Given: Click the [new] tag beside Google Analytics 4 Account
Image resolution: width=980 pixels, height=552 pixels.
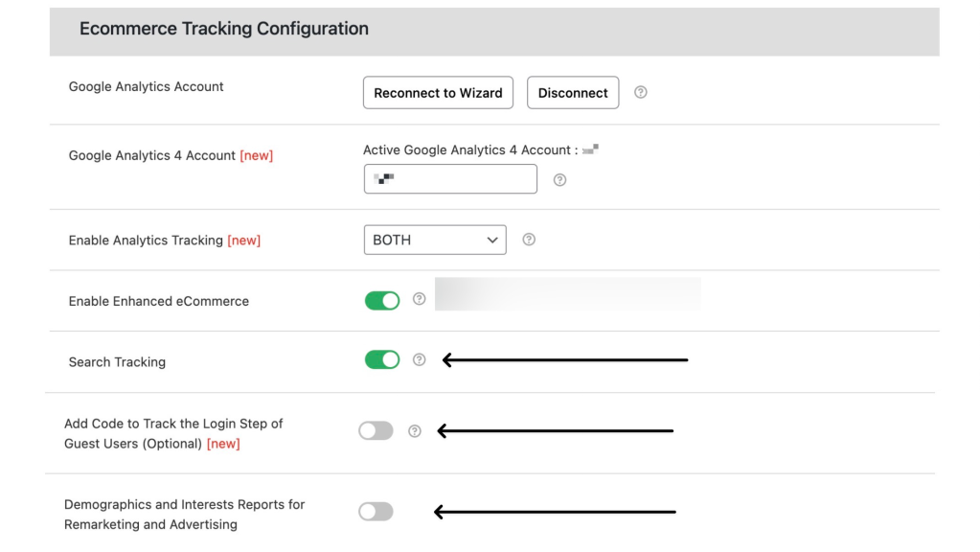Looking at the screenshot, I should click(x=256, y=155).
